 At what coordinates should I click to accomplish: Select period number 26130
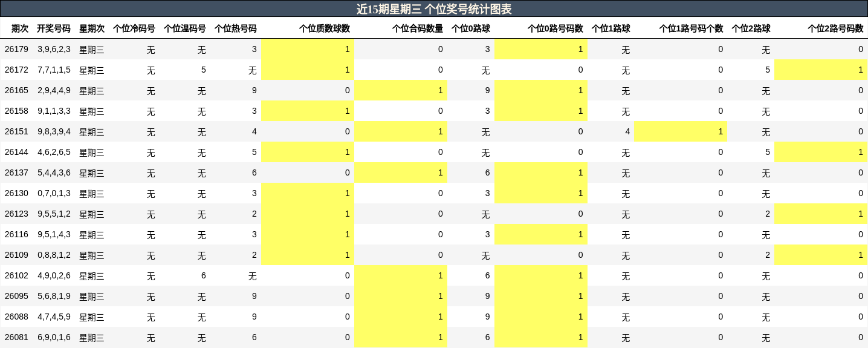16,193
